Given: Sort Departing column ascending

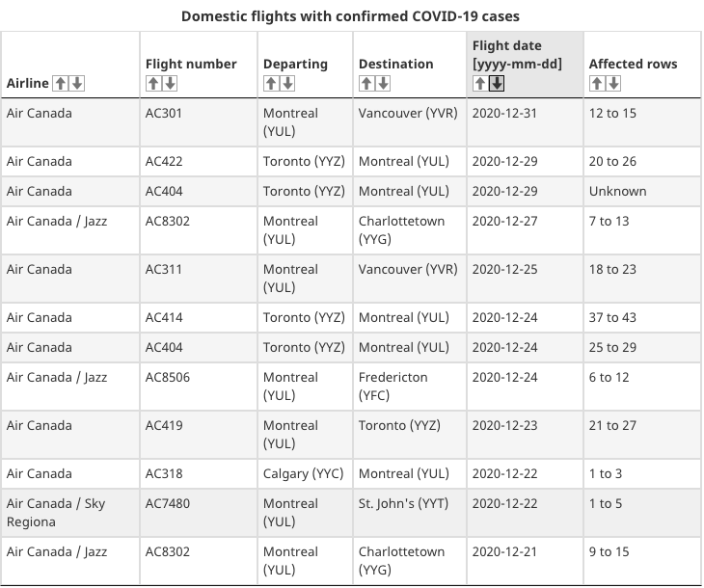Looking at the screenshot, I should click(271, 84).
